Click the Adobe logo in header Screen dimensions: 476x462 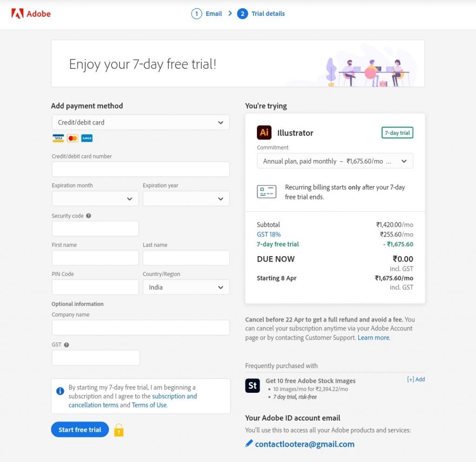tap(31, 13)
